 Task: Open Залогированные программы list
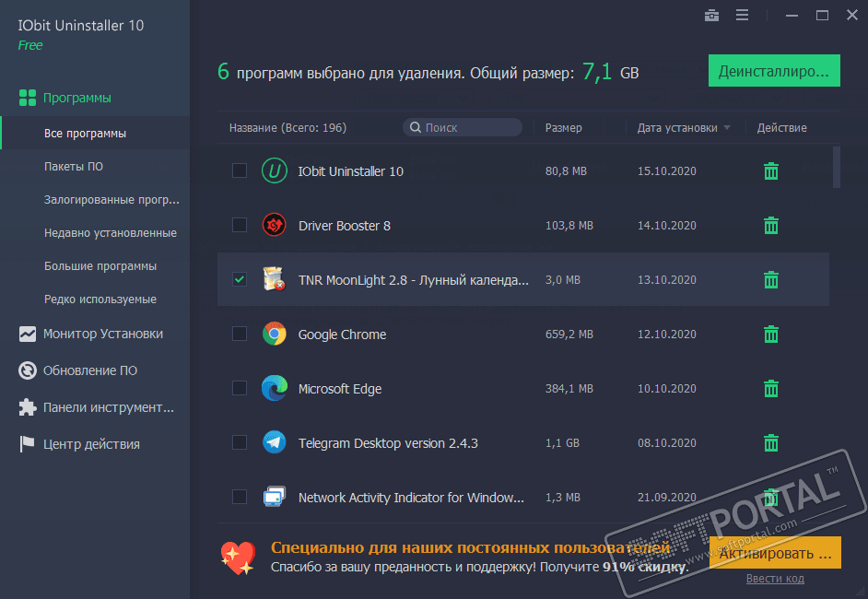[111, 199]
